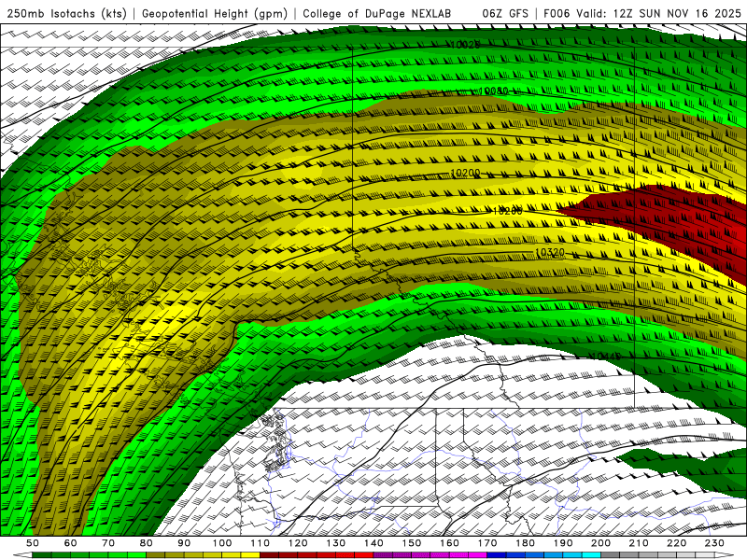Screen dimensions: 747x560
Task: Click the 200 value on the color scale
Action: point(601,543)
